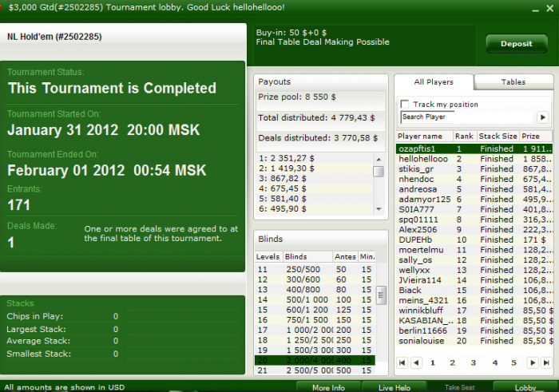Select player winnikbluff row
The width and height of the screenshot is (559, 392).
click(x=474, y=311)
